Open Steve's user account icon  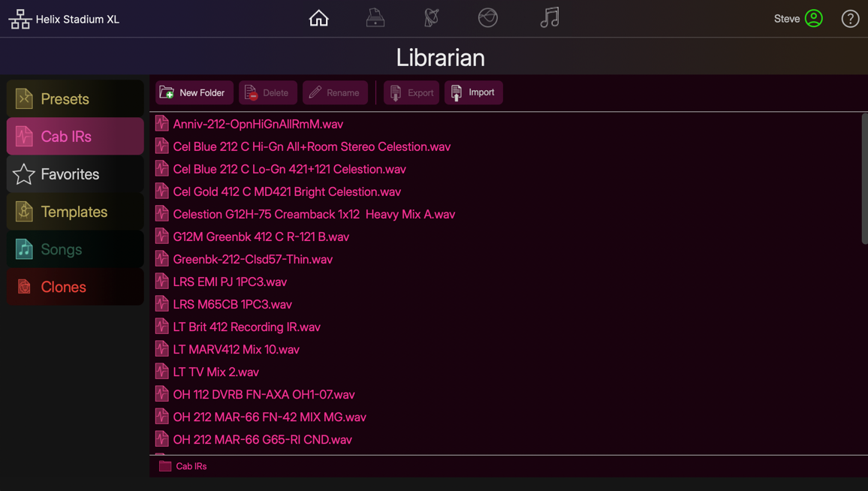813,19
